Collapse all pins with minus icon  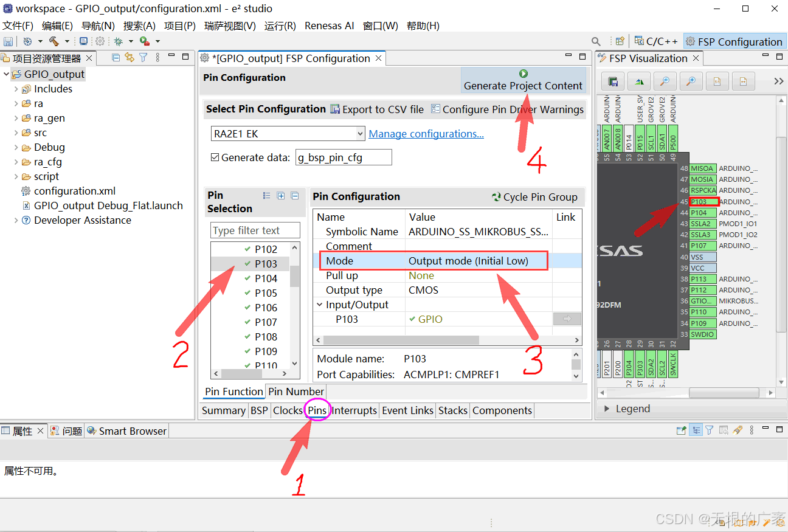click(295, 196)
